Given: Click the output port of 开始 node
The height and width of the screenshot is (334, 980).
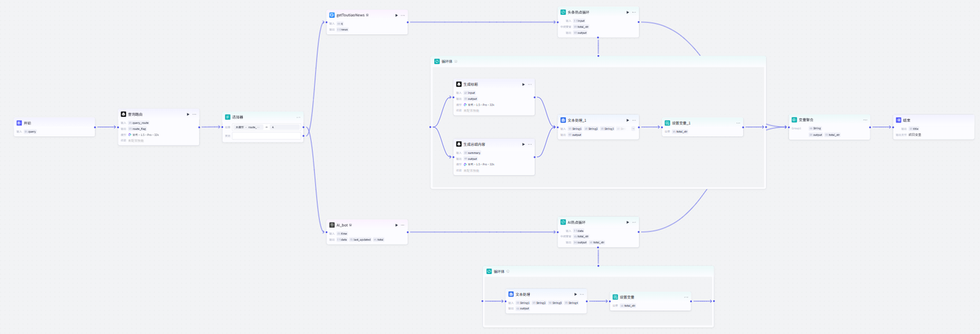Looking at the screenshot, I should [95, 127].
